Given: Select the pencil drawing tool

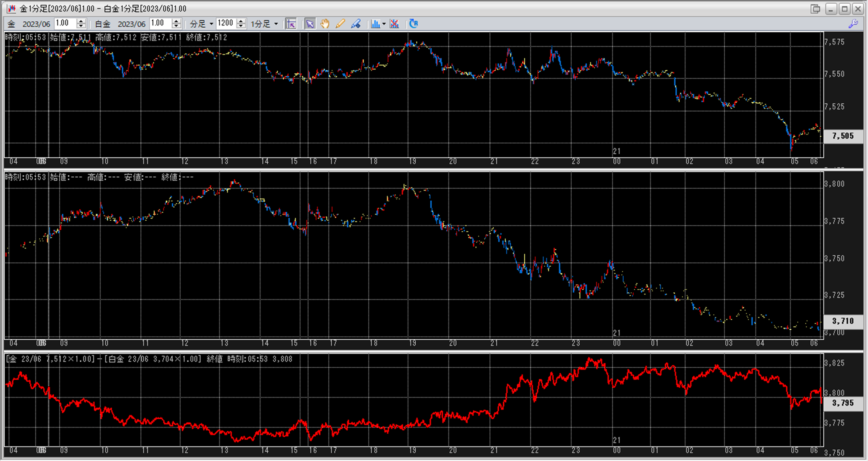Looking at the screenshot, I should click(x=340, y=24).
